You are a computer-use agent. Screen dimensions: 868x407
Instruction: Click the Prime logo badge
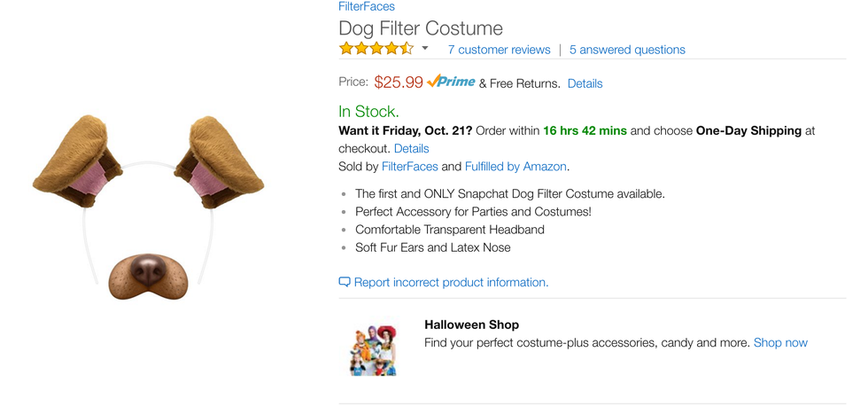(451, 82)
